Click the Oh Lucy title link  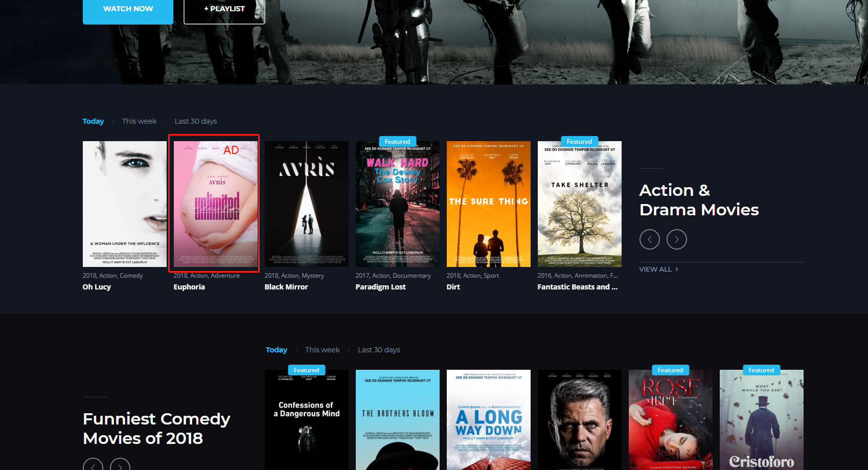[97, 287]
